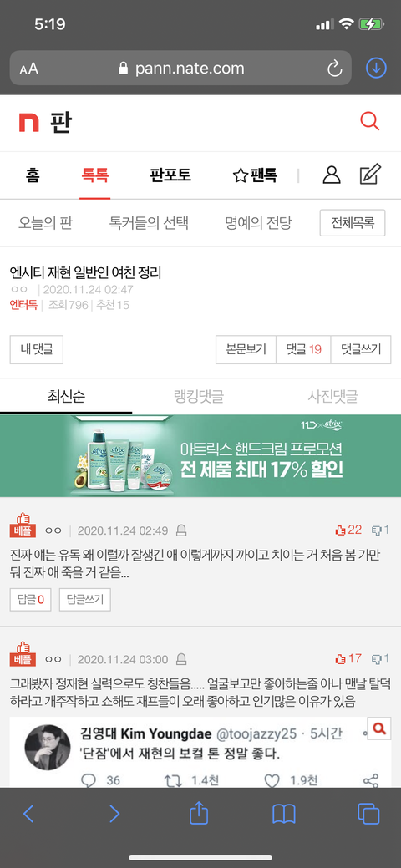The image size is (401, 868).
Task: Tap the 댓글쓰기 button
Action: [x=361, y=349]
